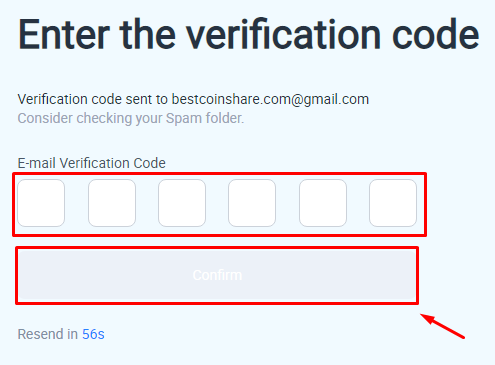Click the 'Consider checking your Spam folder' hint
The height and width of the screenshot is (365, 495).
pyautogui.click(x=131, y=118)
